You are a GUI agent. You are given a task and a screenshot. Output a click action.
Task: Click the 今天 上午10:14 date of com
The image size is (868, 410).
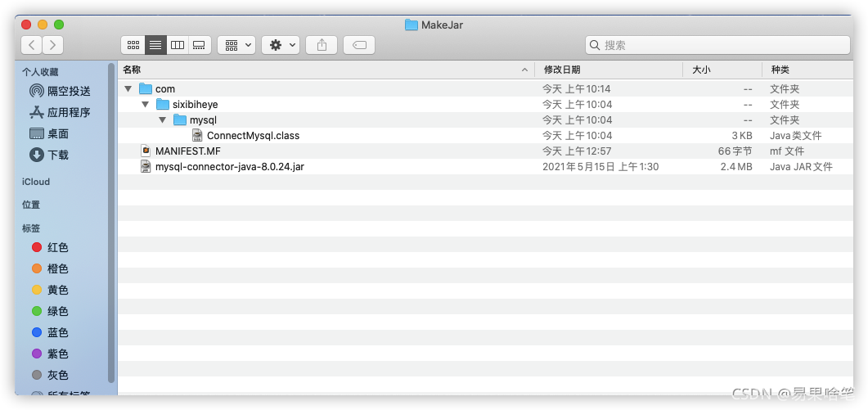(577, 88)
